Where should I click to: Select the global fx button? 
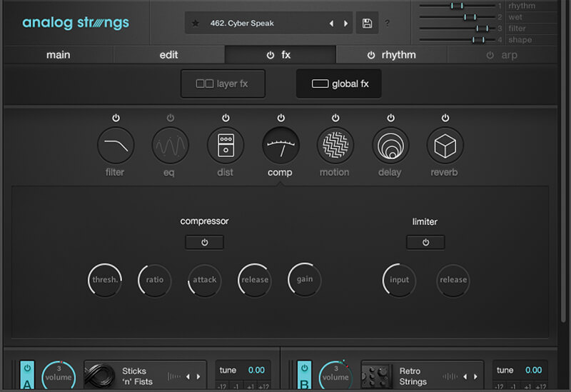[339, 84]
